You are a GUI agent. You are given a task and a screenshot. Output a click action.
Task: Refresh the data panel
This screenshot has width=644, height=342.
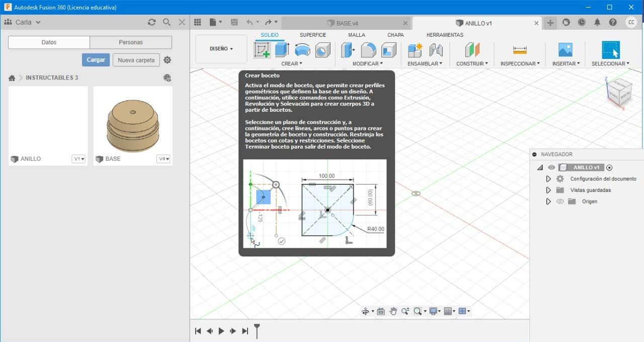pos(151,22)
